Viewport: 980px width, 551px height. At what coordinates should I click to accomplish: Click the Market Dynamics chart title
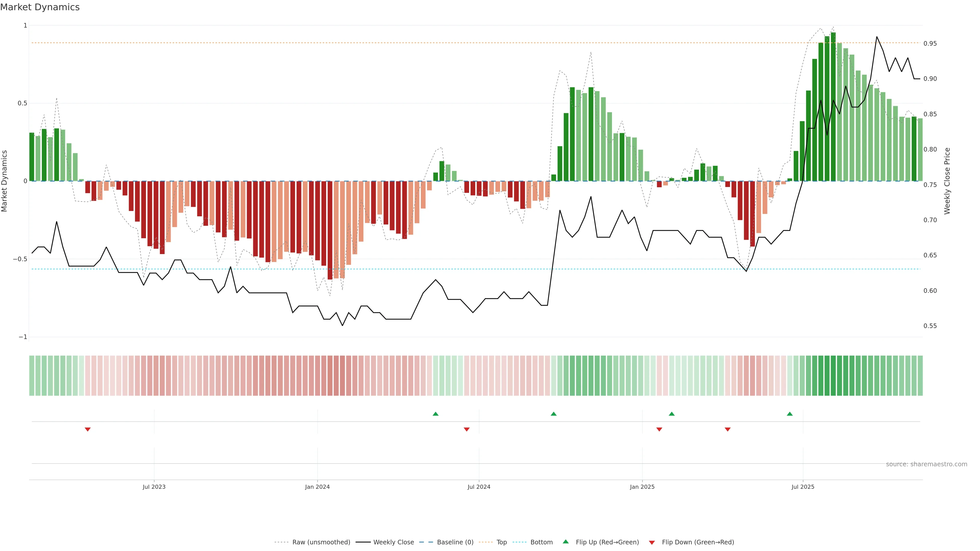click(x=40, y=7)
